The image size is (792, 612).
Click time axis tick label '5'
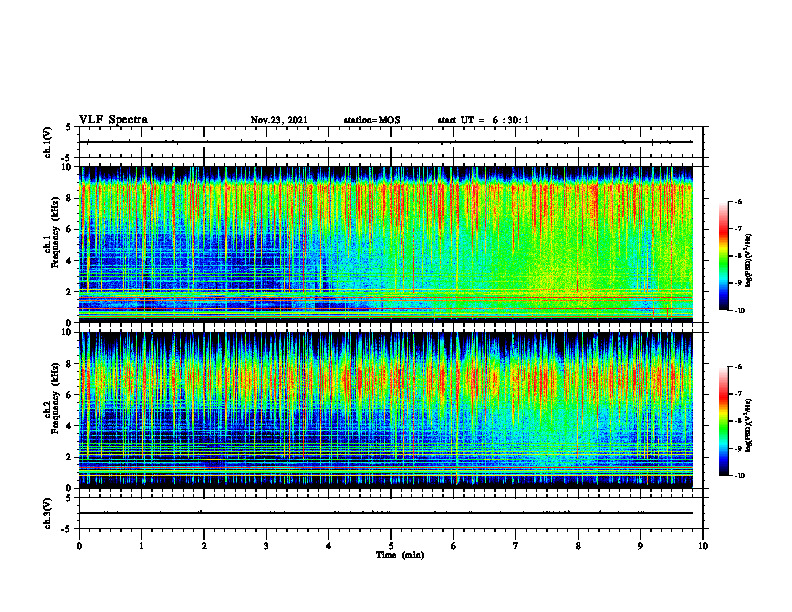coord(391,546)
